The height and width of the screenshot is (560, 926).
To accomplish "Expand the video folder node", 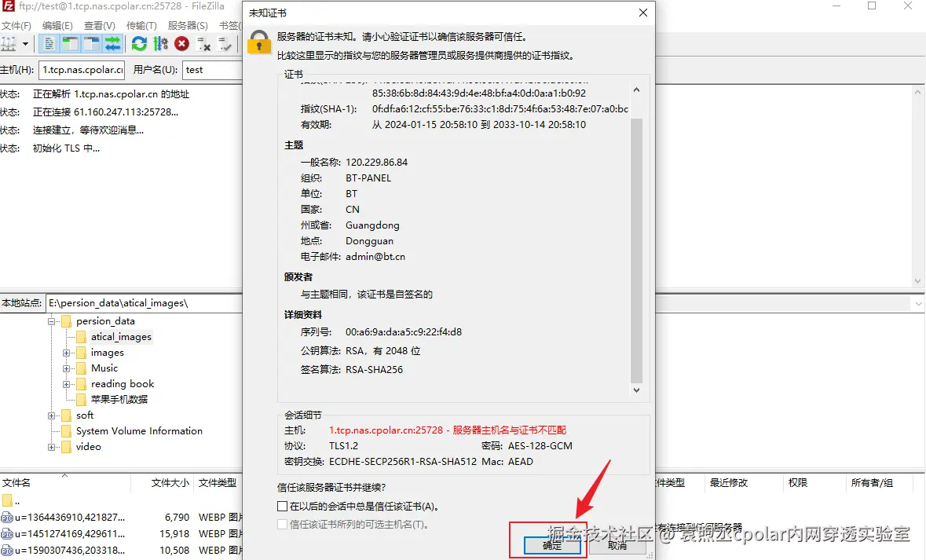I will (x=51, y=447).
